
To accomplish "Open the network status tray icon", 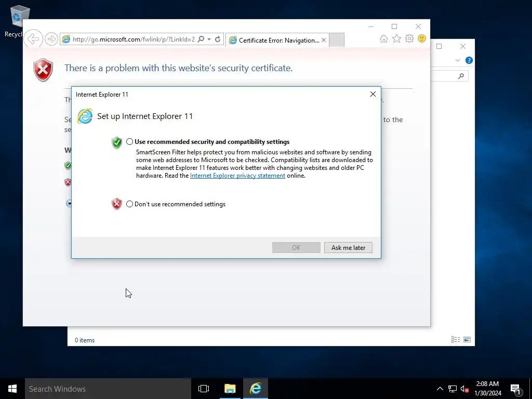I will 453,389.
